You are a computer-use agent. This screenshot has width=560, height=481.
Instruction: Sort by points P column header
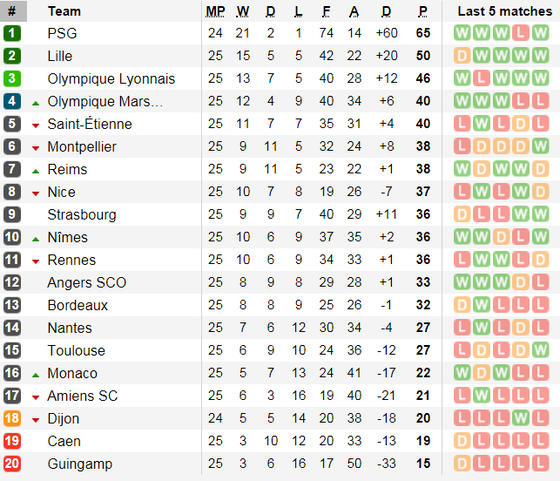coord(423,11)
